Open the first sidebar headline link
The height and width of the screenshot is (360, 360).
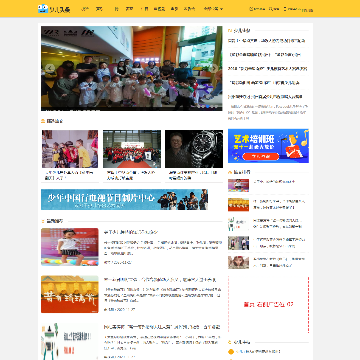267,41
